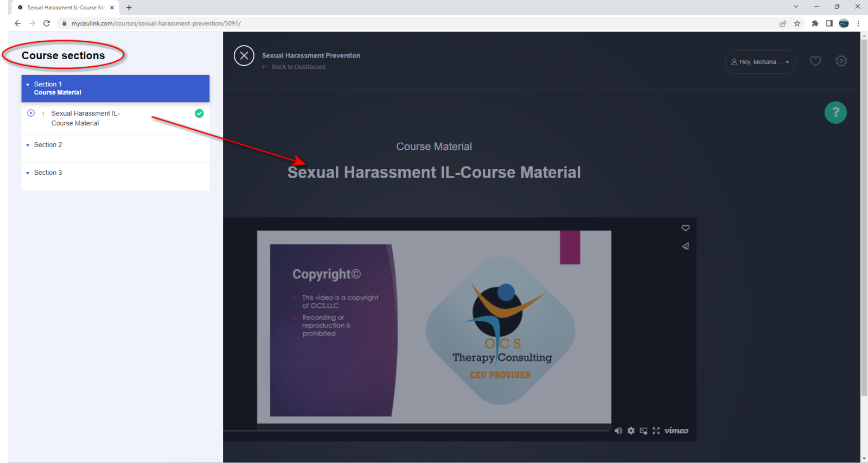Mute the video volume speaker icon
The image size is (868, 463).
[x=618, y=430]
